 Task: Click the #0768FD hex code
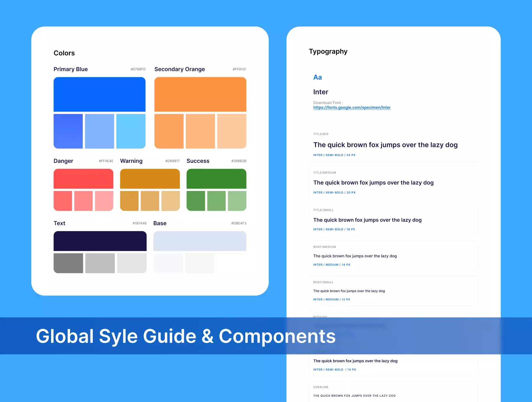[138, 69]
